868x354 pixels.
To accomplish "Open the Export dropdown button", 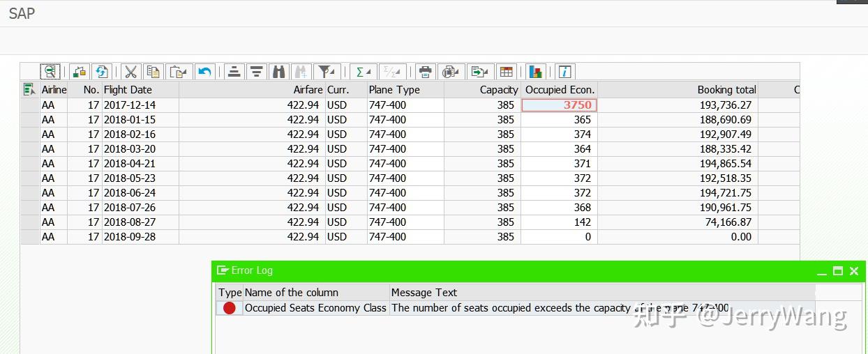I will tap(480, 71).
